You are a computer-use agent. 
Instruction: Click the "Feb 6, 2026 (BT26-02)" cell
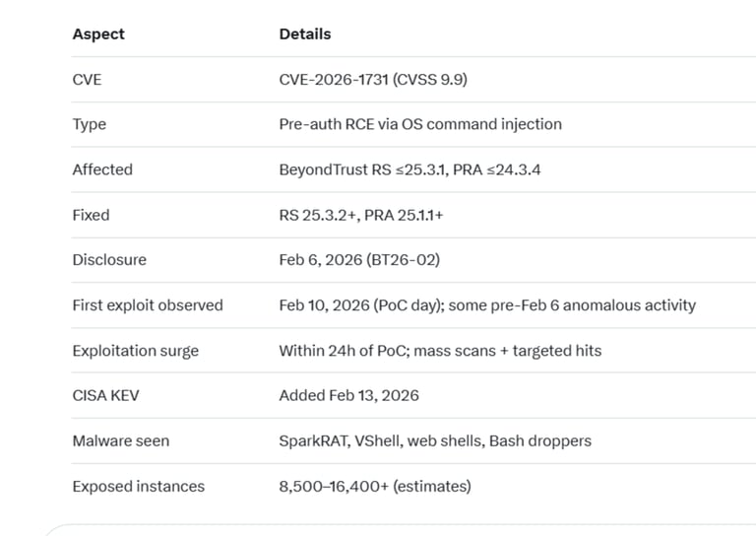(359, 260)
